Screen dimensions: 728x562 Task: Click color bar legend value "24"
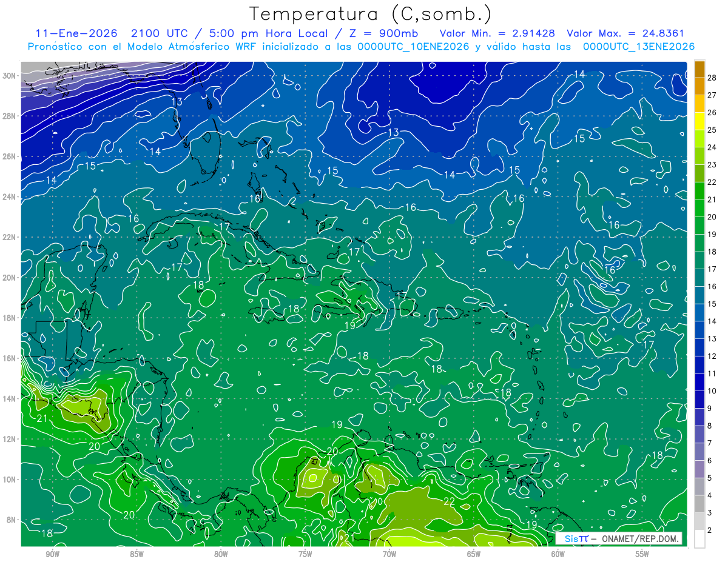(712, 147)
